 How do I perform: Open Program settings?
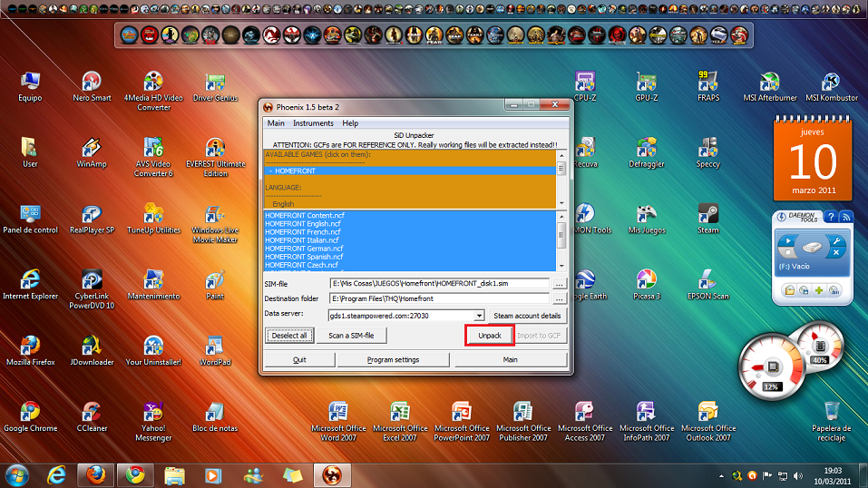click(393, 360)
